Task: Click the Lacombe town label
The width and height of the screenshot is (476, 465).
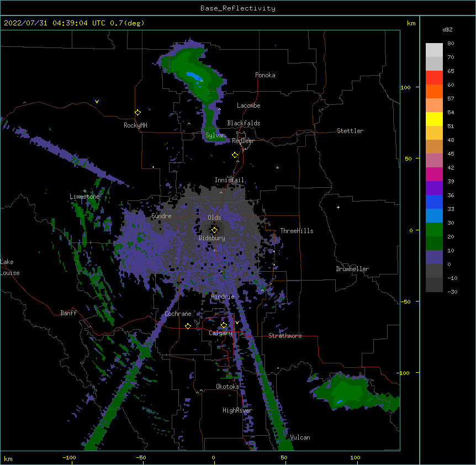Action: tap(248, 105)
